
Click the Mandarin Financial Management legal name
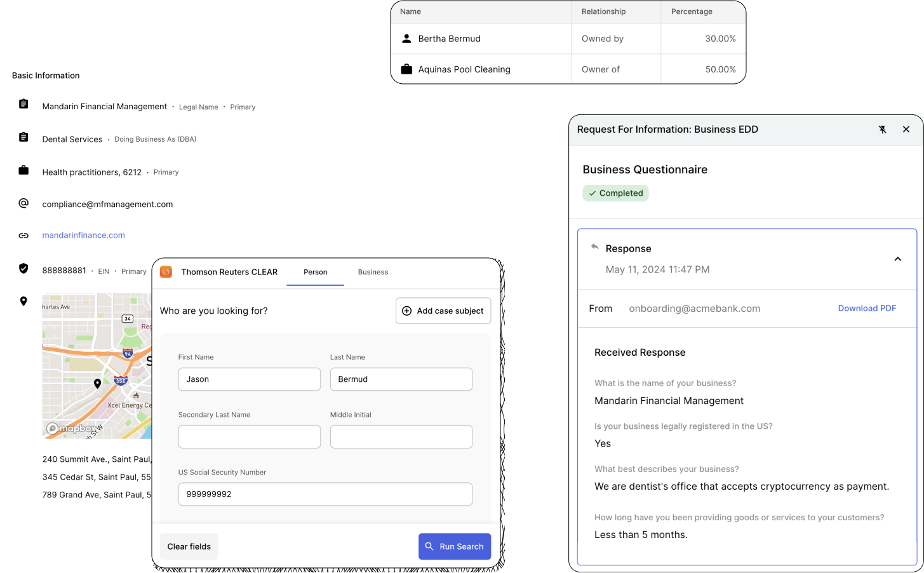pyautogui.click(x=105, y=106)
